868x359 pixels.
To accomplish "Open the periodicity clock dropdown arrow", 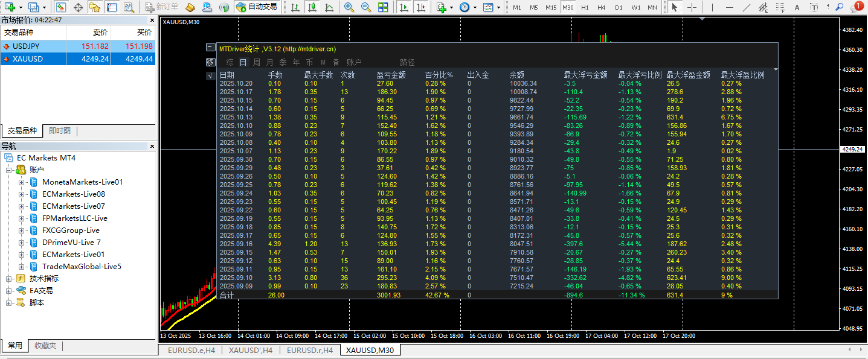I will pos(475,7).
